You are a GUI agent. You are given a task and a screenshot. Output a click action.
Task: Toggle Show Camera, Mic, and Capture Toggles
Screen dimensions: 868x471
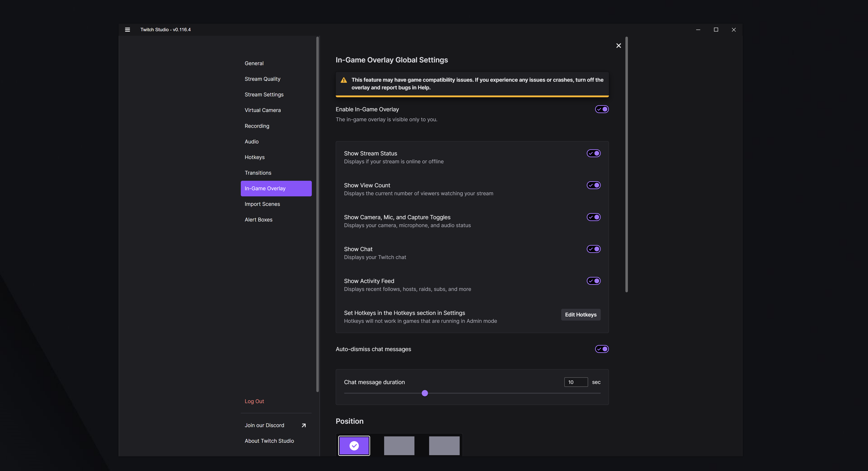tap(594, 217)
